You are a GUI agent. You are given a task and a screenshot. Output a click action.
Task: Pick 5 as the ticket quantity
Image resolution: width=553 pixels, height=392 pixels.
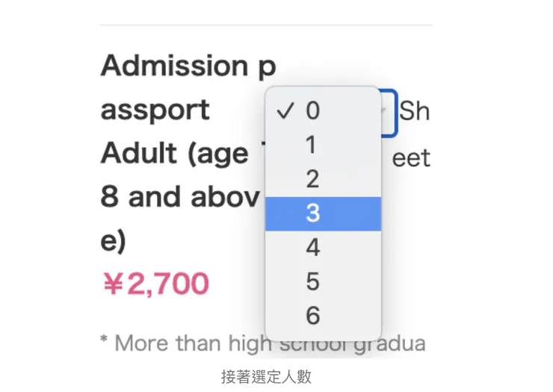[x=313, y=282]
